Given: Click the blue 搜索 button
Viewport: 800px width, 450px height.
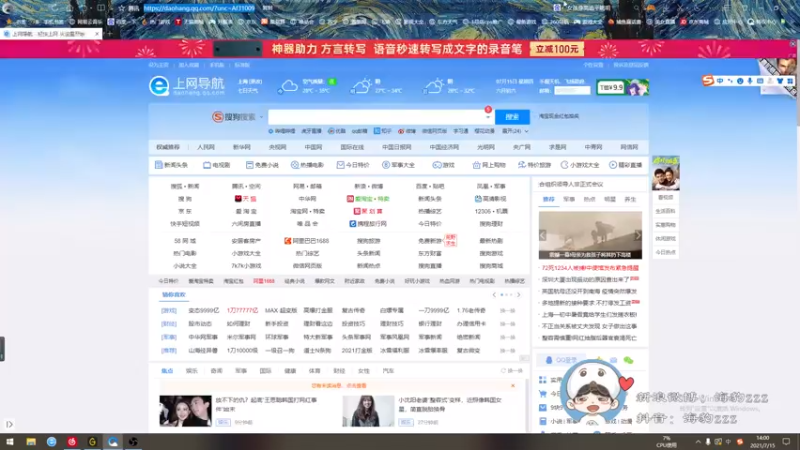Looking at the screenshot, I should tap(512, 117).
